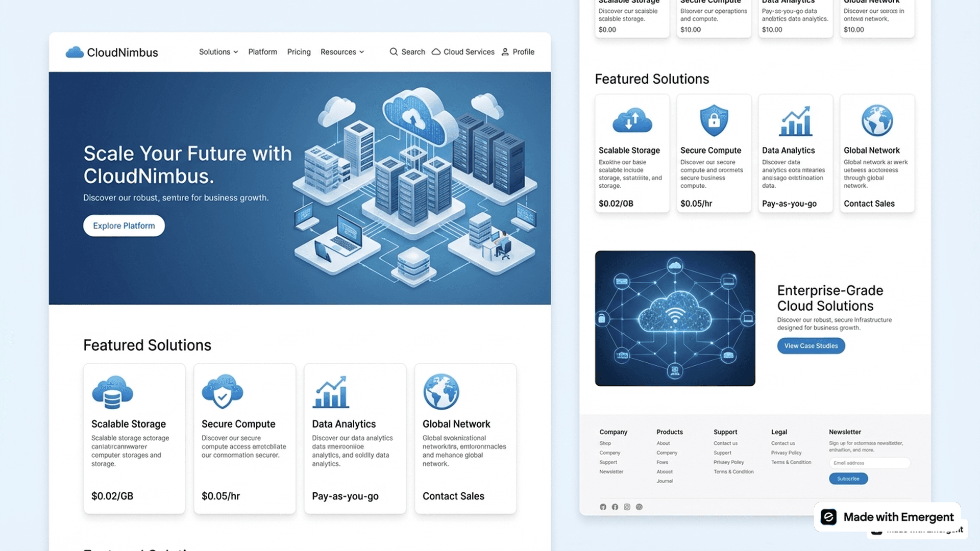The width and height of the screenshot is (980, 551).
Task: Click the Profile icon in navigation
Action: 504,52
